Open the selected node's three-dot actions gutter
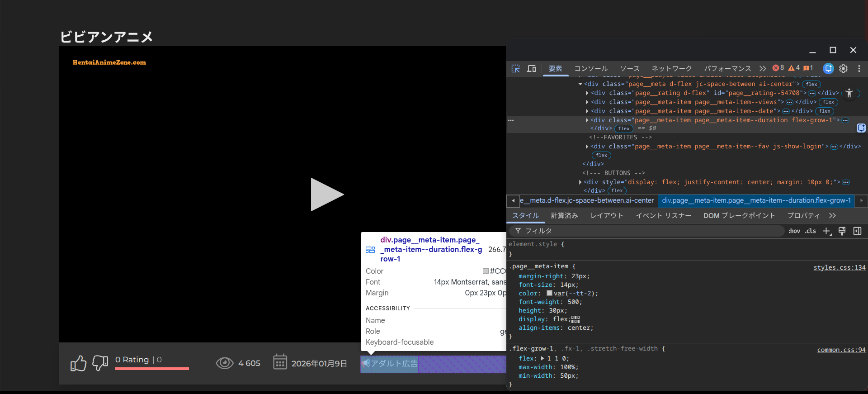 [511, 120]
